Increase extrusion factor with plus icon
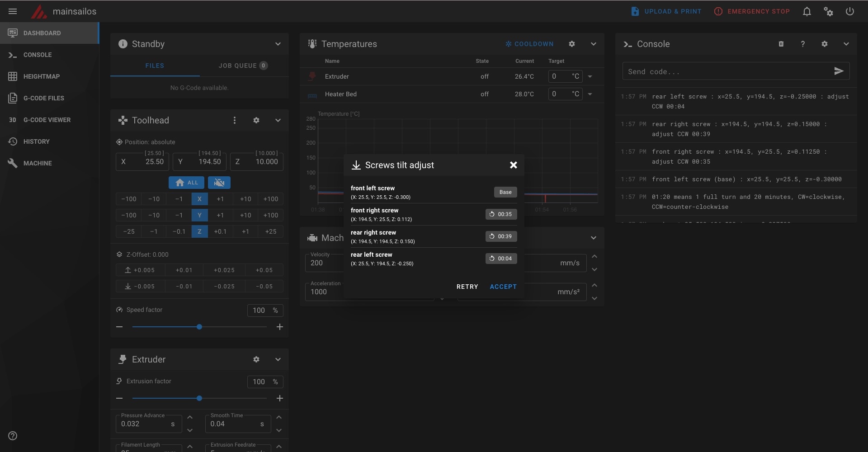The height and width of the screenshot is (452, 868). tap(280, 398)
